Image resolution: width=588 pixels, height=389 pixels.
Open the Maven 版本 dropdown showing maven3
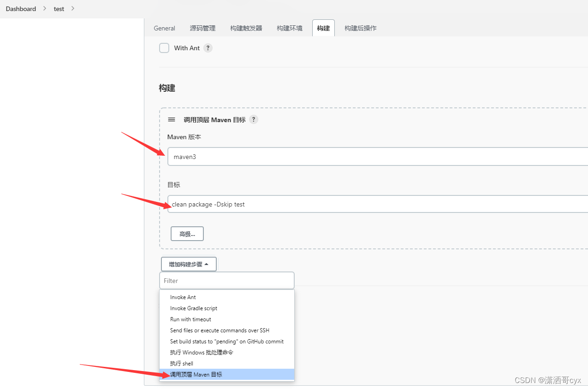[x=378, y=157]
